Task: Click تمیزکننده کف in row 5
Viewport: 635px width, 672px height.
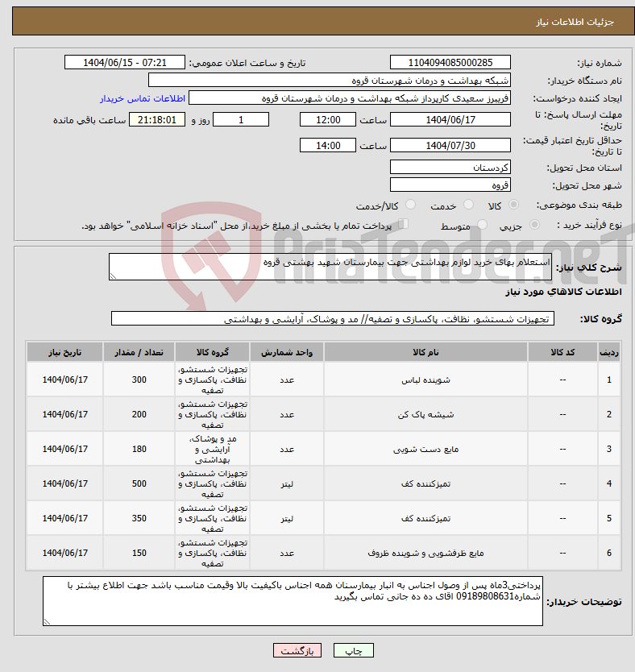Action: (x=425, y=519)
